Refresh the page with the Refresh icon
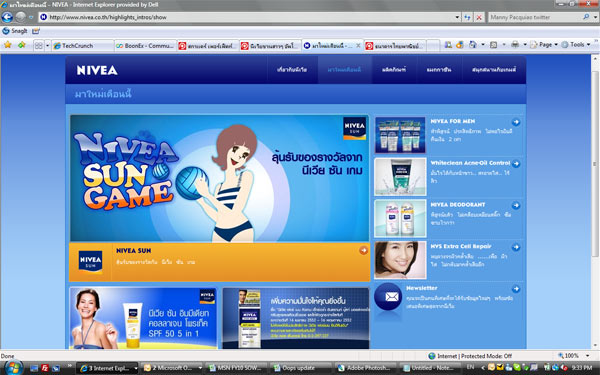600x375 pixels. 467,17
